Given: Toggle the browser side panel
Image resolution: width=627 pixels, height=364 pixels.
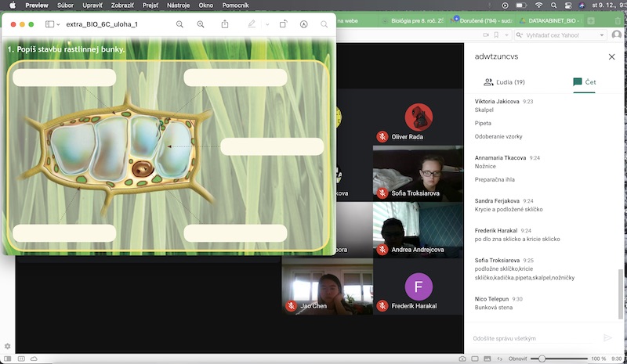Looking at the screenshot, I should 8,359.
